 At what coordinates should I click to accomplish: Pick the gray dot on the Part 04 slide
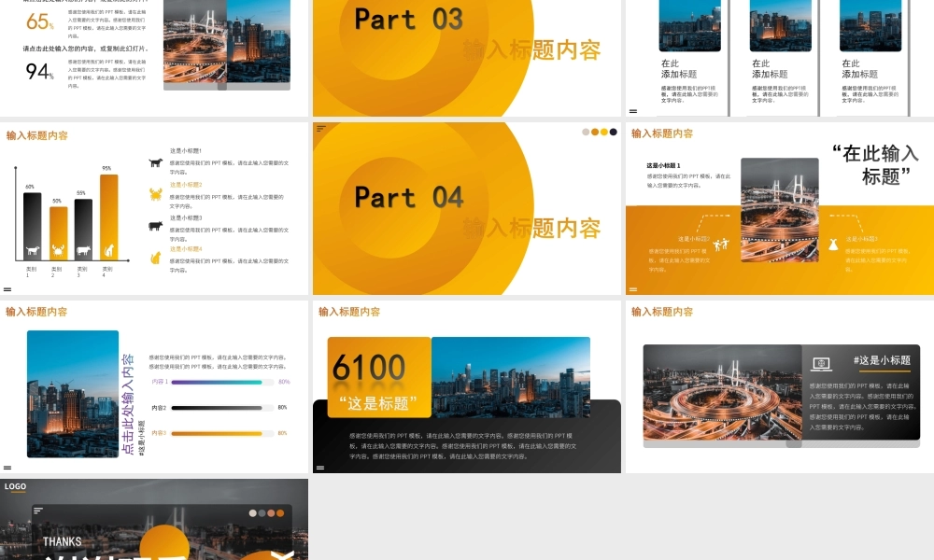pyautogui.click(x=586, y=133)
